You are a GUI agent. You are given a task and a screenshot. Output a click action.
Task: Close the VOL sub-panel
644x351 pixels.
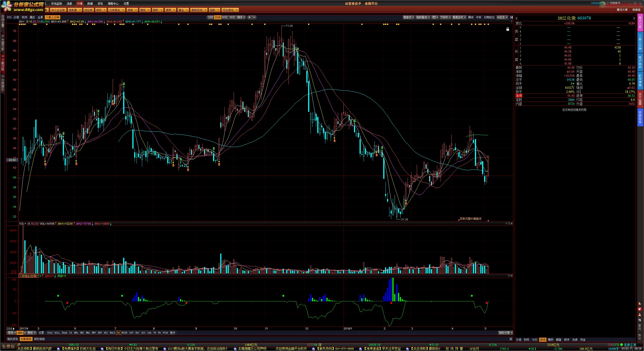tap(511, 224)
